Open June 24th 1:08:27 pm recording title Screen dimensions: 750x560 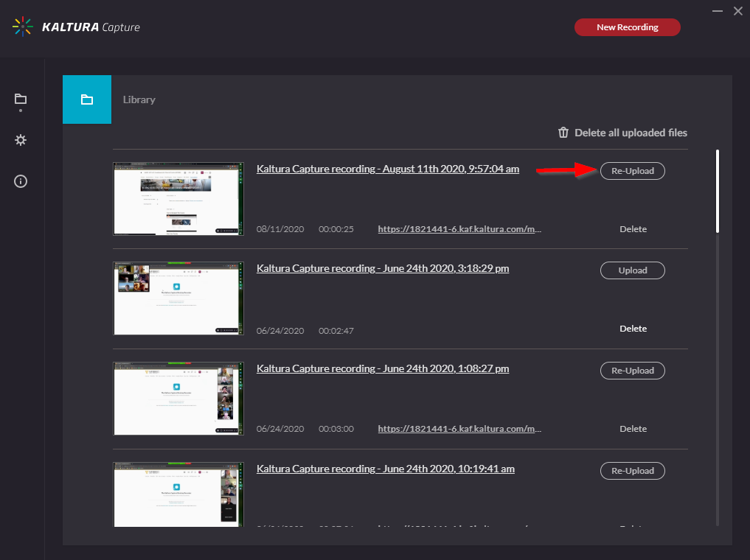pos(382,368)
